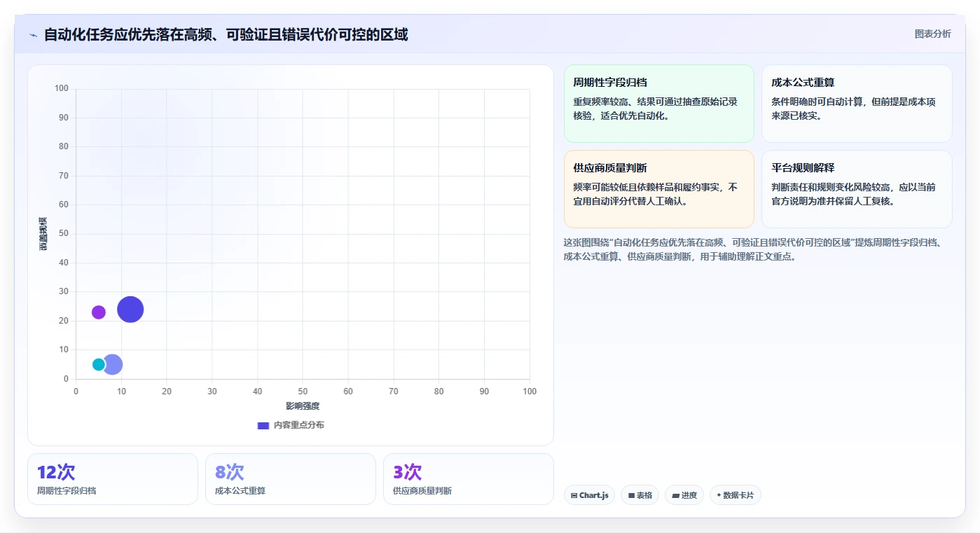The image size is (980, 533).
Task: Click the 周期性字段归档 label under 12次
Action: 67,491
